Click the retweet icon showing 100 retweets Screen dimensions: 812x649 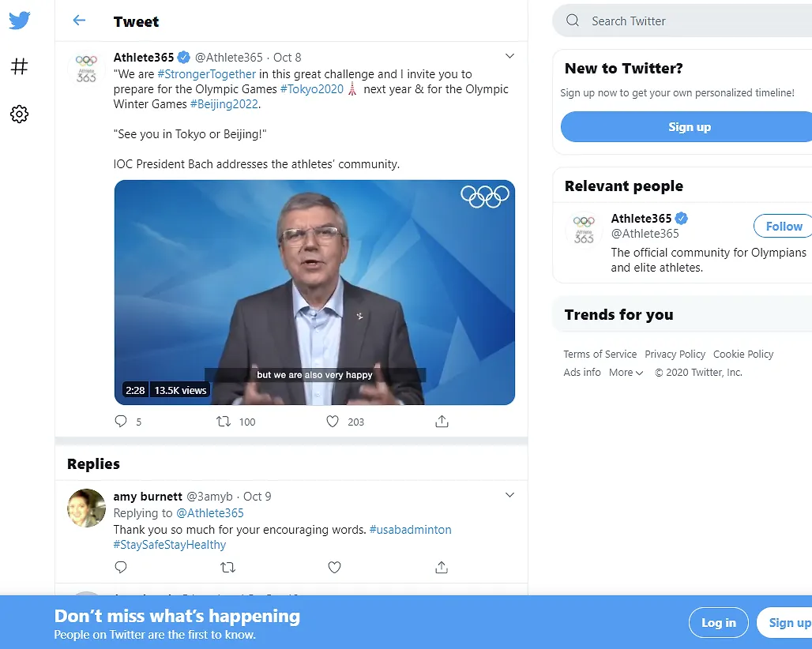227,422
